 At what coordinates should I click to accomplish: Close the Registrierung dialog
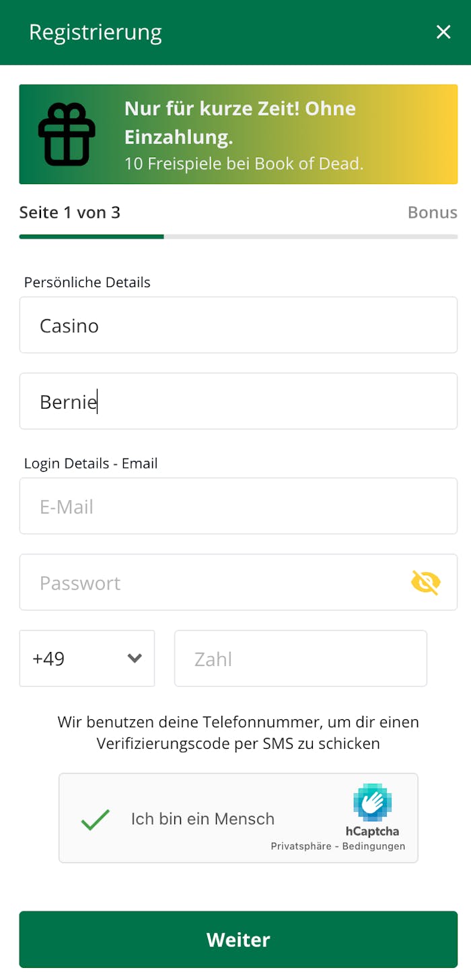[443, 32]
